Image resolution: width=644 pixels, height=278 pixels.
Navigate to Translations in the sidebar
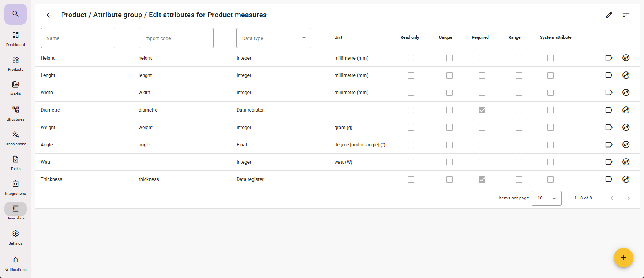(x=16, y=138)
